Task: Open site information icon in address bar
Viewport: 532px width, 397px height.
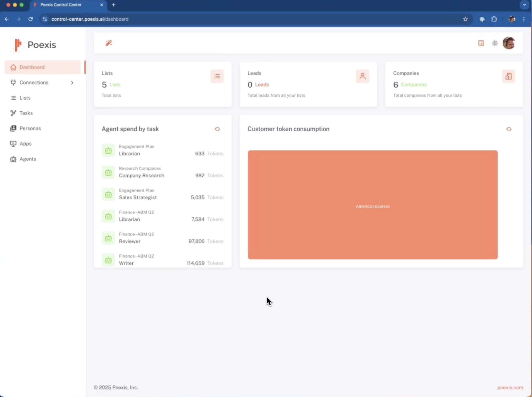Action: [45, 19]
